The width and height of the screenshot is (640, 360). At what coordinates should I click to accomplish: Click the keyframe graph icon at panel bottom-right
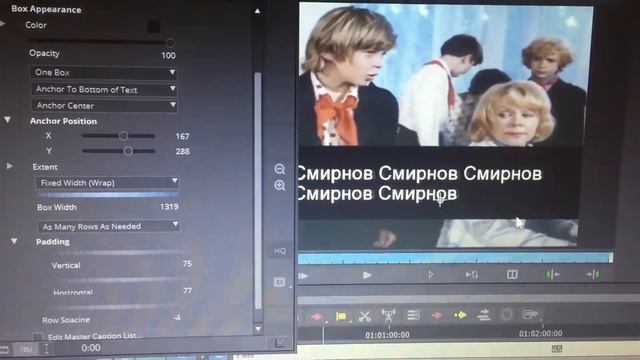(x=280, y=343)
